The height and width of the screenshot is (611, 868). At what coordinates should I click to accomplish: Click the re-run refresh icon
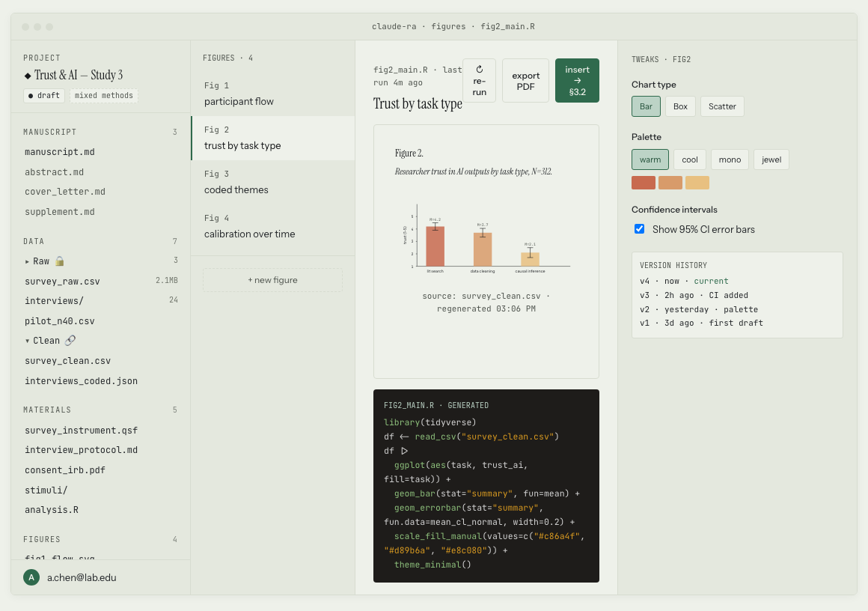tap(480, 67)
